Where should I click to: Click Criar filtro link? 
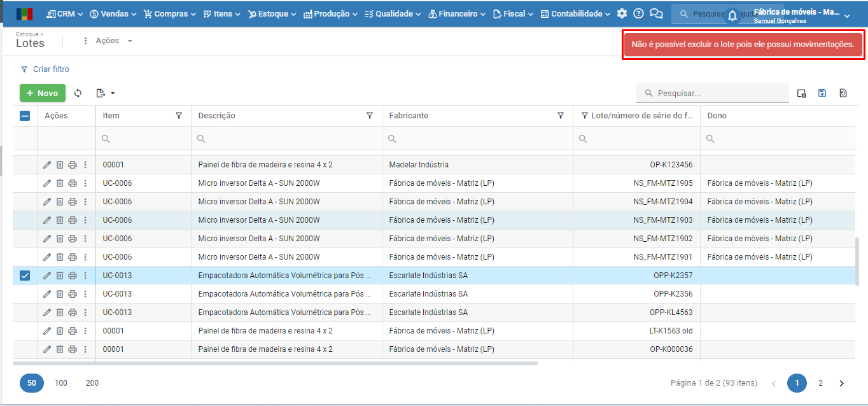(x=45, y=69)
